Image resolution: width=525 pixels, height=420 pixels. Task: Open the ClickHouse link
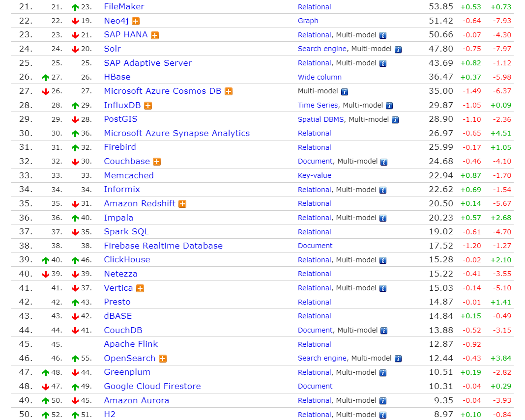coord(127,260)
